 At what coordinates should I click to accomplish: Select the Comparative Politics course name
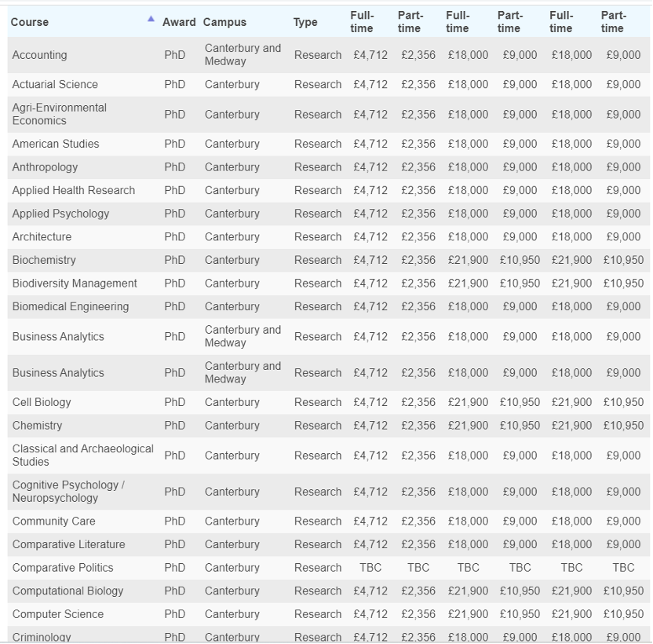pyautogui.click(x=63, y=568)
